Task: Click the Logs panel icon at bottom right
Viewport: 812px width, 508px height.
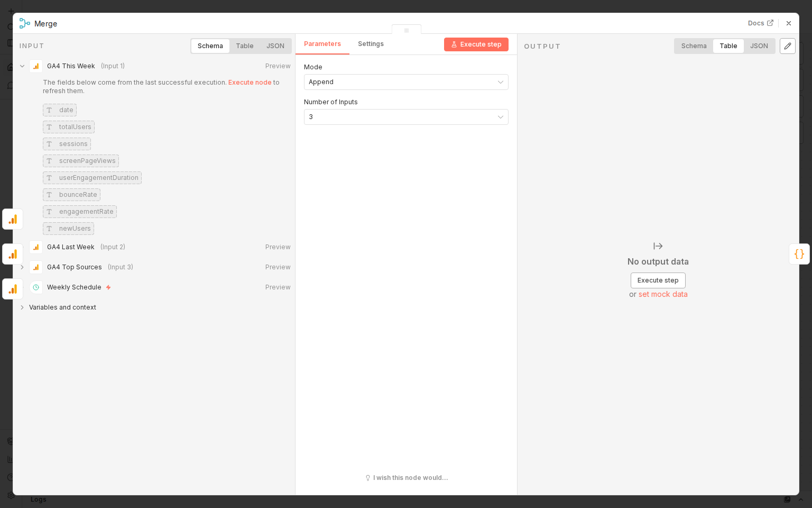Action: click(787, 500)
